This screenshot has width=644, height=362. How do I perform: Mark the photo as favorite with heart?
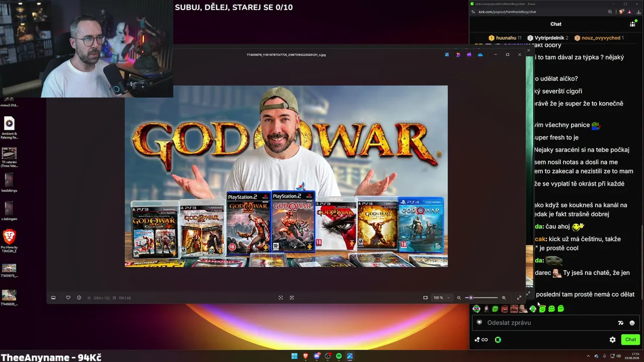pos(68,298)
